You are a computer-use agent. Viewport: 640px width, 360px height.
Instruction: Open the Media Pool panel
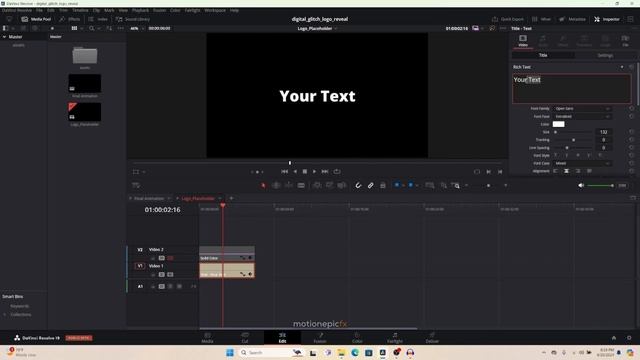[x=36, y=19]
